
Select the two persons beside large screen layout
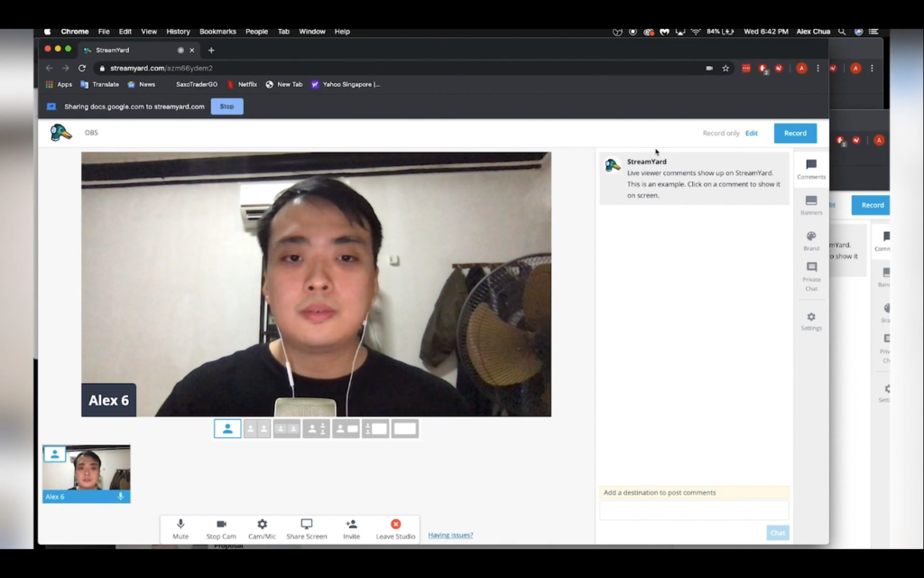374,429
